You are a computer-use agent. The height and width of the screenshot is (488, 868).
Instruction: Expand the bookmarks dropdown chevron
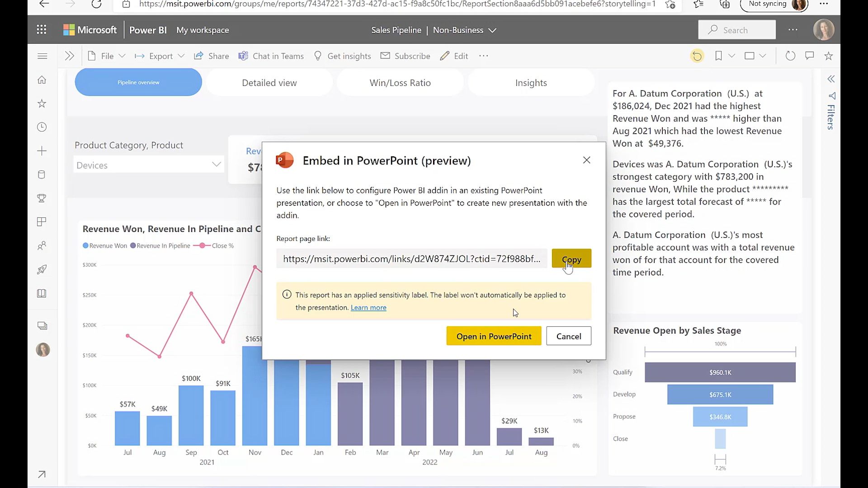point(732,56)
